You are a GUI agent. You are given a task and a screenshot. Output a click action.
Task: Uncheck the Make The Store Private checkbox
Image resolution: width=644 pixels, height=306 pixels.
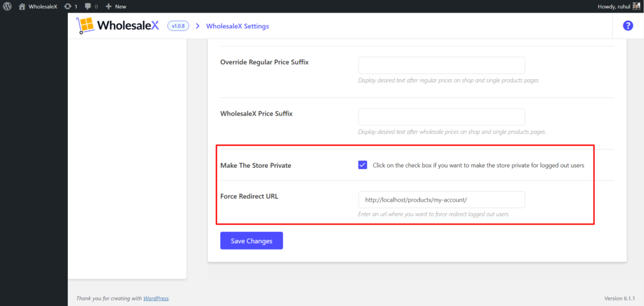point(363,165)
